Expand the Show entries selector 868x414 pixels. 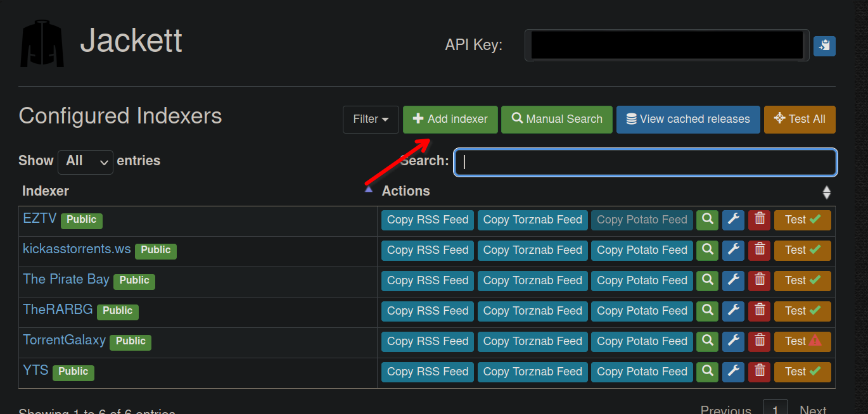coord(86,161)
